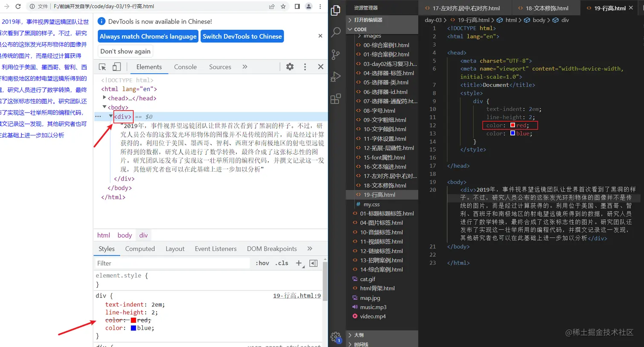Switch to the Console tab
The width and height of the screenshot is (644, 347).
(185, 67)
